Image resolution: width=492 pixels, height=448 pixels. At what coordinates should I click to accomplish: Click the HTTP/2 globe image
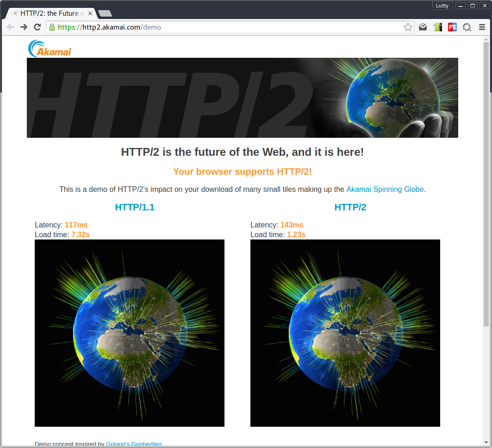(x=345, y=333)
